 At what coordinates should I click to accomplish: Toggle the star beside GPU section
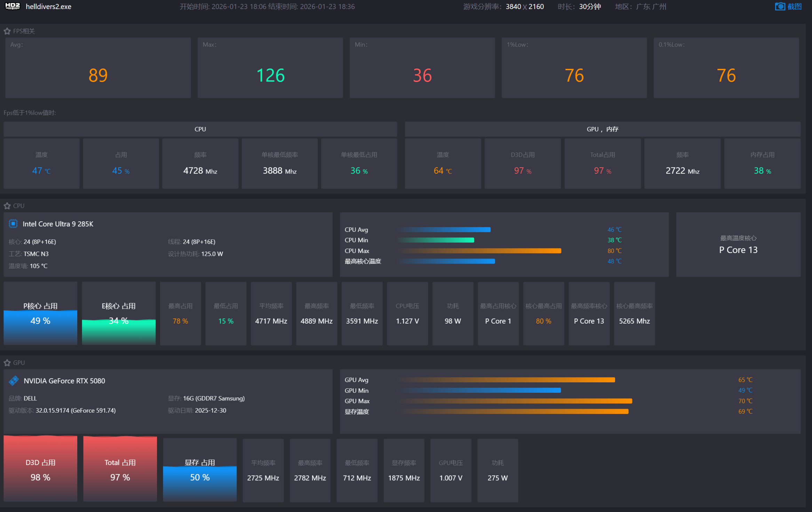point(7,363)
